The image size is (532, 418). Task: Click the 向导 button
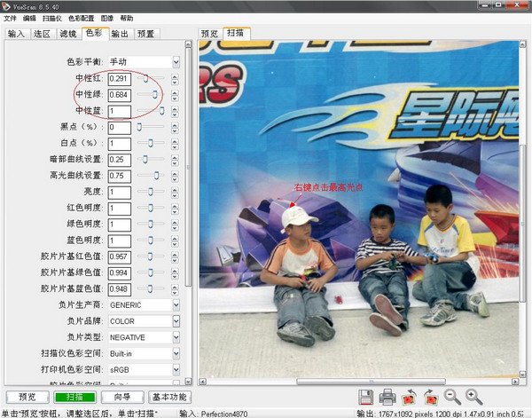click(121, 397)
